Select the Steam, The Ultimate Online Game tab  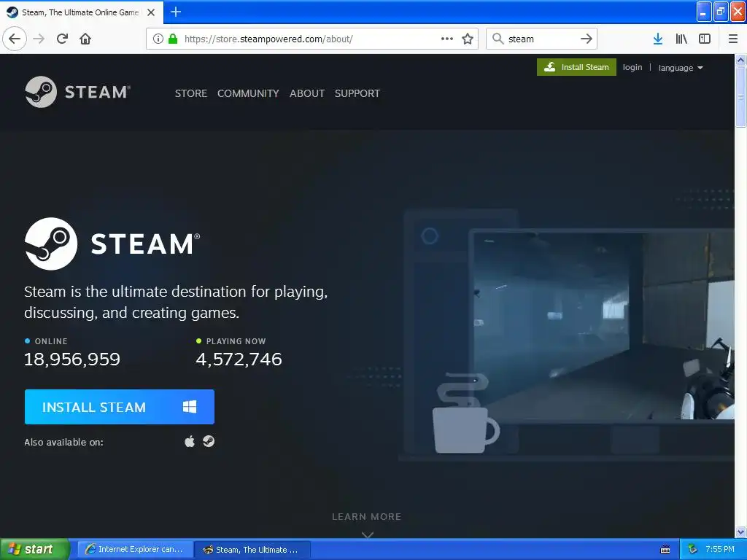81,12
